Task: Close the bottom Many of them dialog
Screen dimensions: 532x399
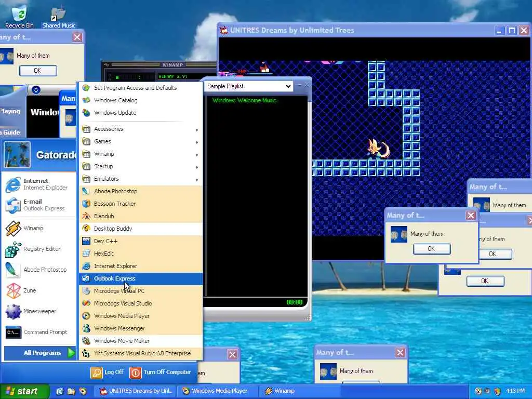Action: click(x=400, y=353)
